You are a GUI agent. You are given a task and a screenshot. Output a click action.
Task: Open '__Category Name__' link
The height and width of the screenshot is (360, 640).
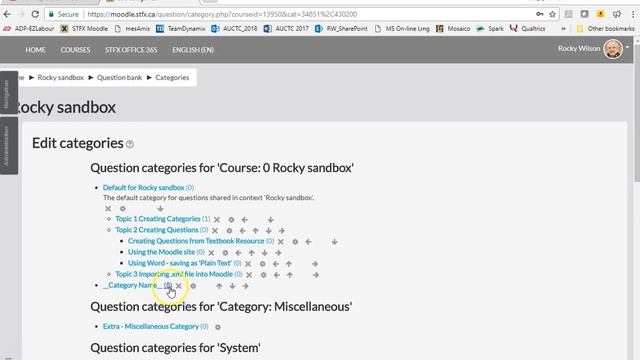coord(133,285)
